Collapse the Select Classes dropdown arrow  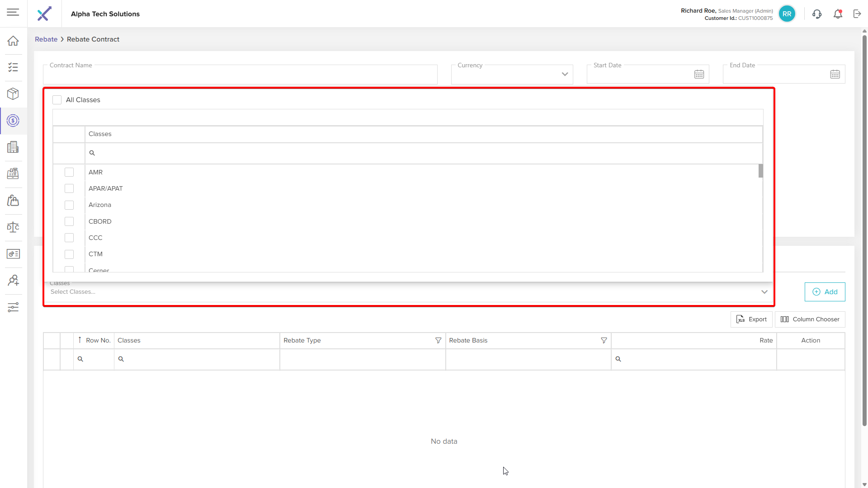tap(764, 292)
